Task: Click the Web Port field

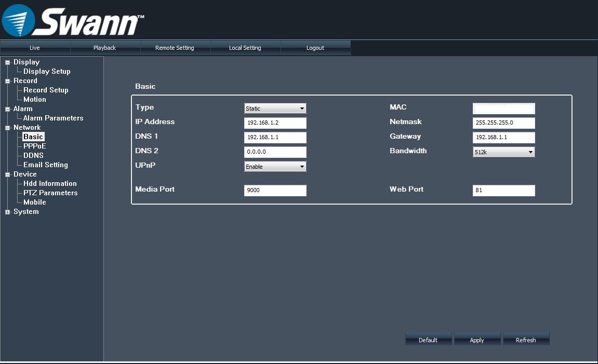Action: [x=503, y=190]
